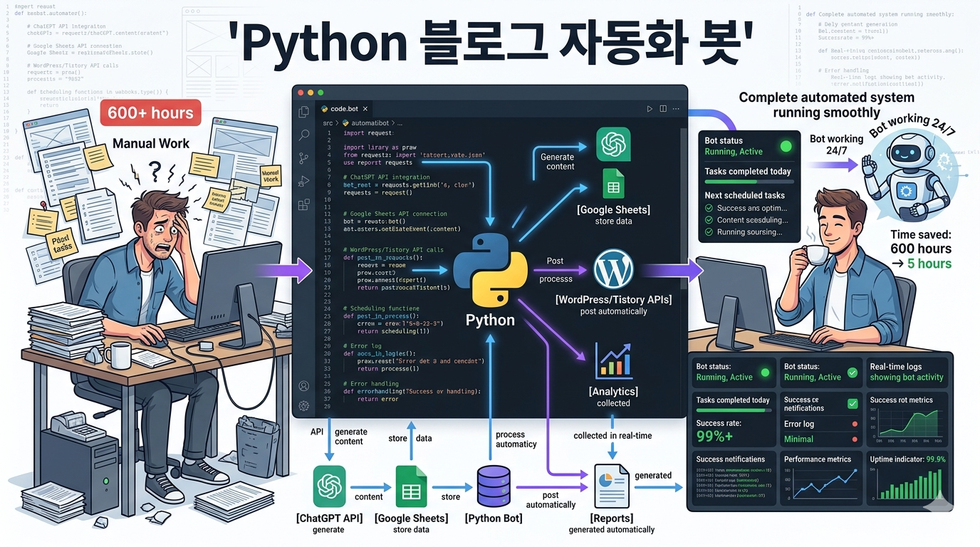Split the editor with the split icon
980x547 pixels.
pos(663,109)
